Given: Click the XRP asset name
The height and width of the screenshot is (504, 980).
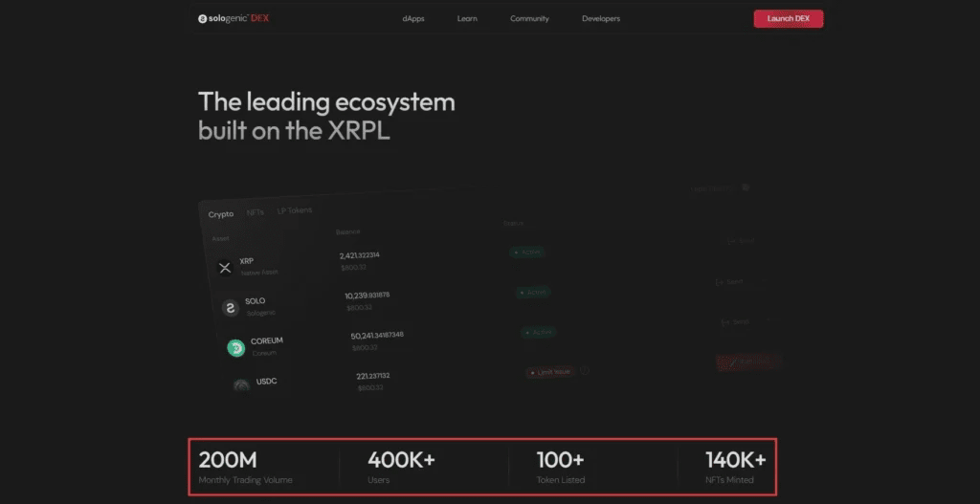Looking at the screenshot, I should click(246, 261).
